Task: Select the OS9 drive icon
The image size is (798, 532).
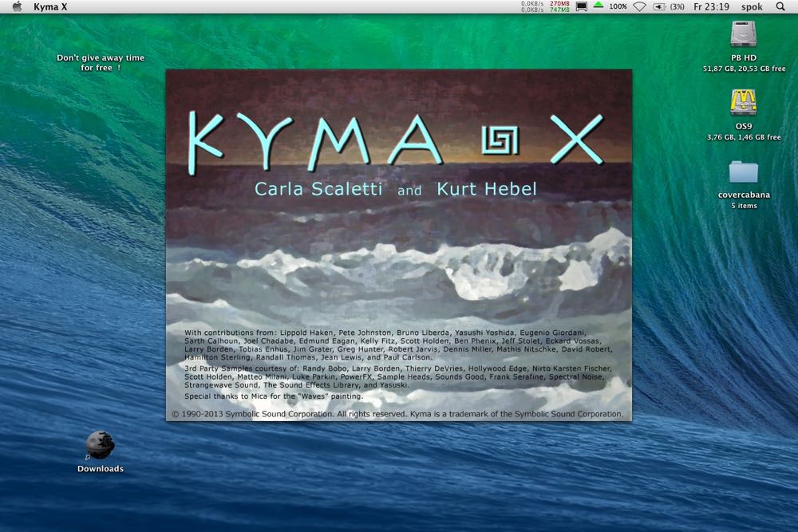Action: (744, 103)
